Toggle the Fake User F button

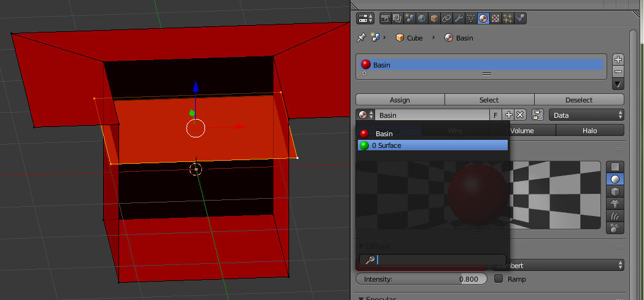(x=495, y=115)
